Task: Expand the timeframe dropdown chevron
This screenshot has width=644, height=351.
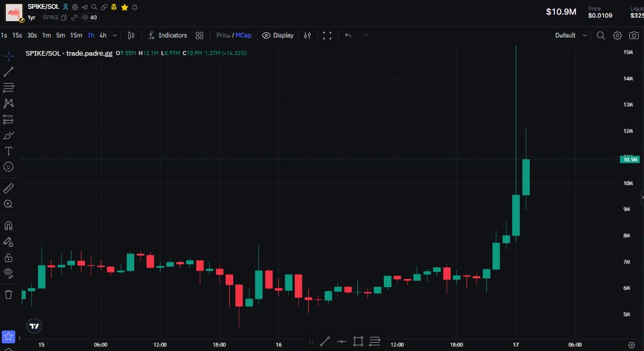Action: (x=115, y=36)
